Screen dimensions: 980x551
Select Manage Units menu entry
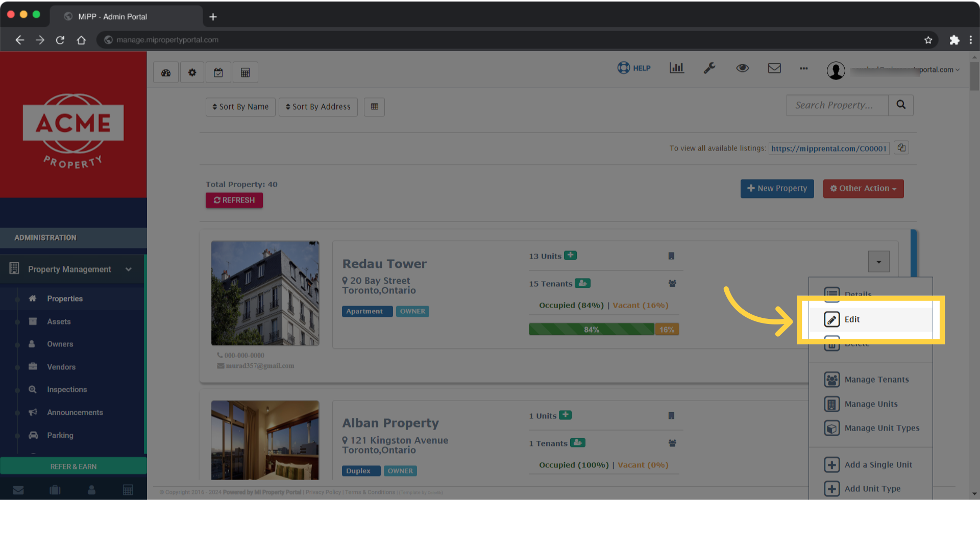pyautogui.click(x=871, y=404)
